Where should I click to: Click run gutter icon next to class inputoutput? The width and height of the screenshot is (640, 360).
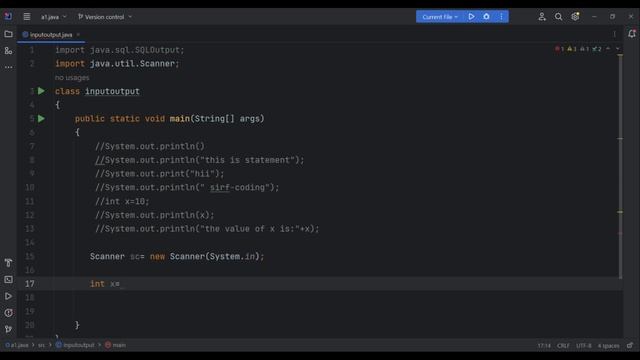tap(41, 91)
